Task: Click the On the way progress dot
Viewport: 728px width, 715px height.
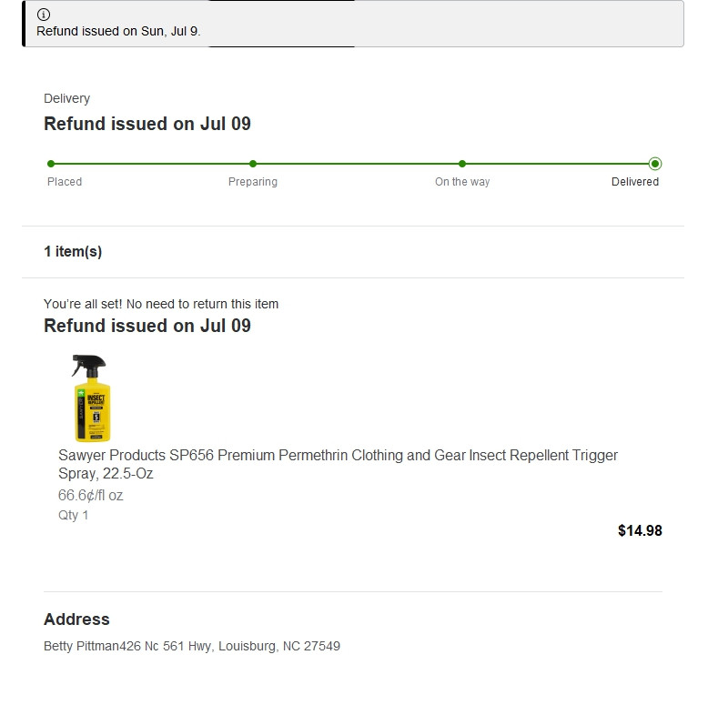Action: coord(462,164)
